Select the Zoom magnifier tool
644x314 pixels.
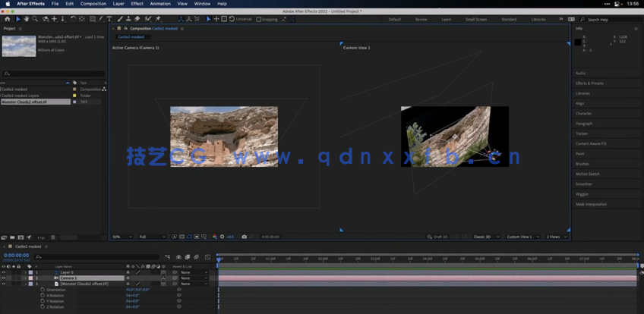(x=35, y=19)
